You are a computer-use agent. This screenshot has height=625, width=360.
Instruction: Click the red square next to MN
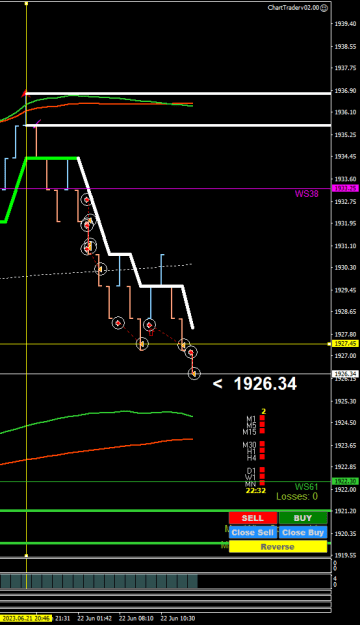point(262,483)
